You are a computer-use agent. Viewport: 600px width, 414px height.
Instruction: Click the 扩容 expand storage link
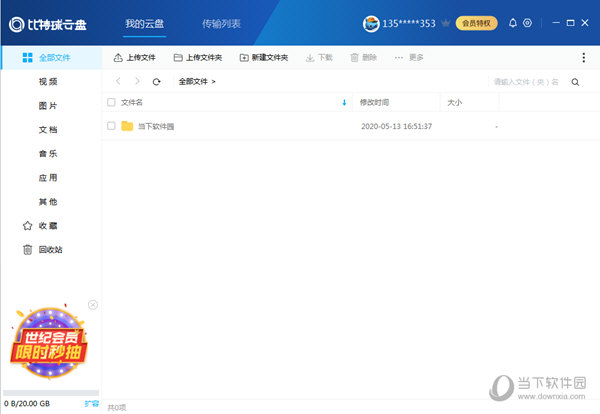pos(91,404)
